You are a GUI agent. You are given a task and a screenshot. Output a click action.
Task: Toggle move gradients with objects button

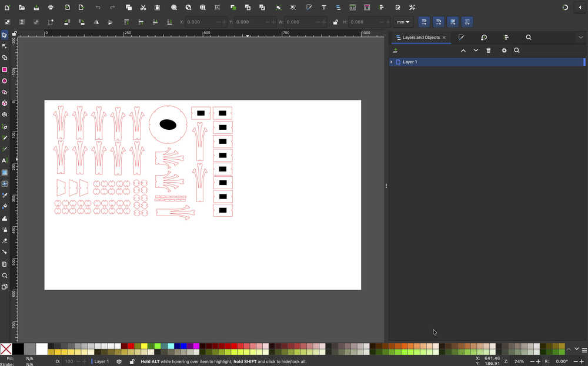453,22
